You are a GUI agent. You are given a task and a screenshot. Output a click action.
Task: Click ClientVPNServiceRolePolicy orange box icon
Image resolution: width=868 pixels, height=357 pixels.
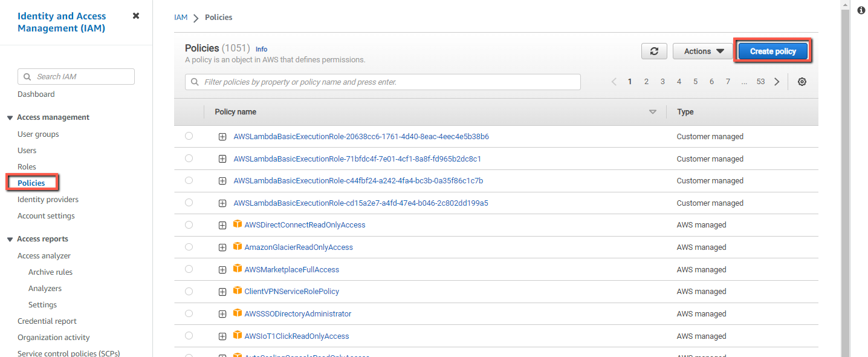238,291
